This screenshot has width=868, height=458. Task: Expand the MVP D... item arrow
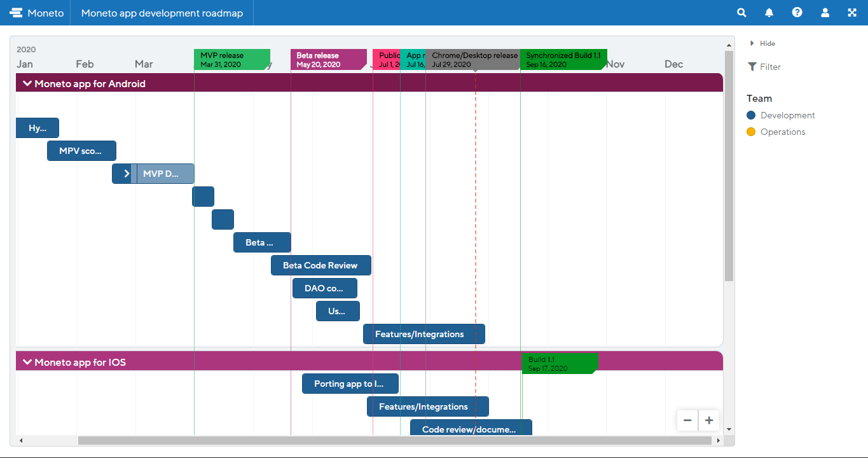pos(127,174)
